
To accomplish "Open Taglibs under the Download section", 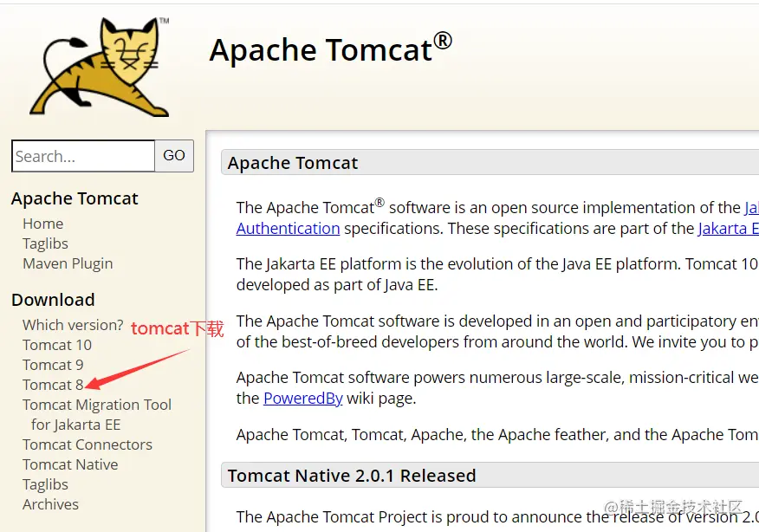I will click(45, 484).
